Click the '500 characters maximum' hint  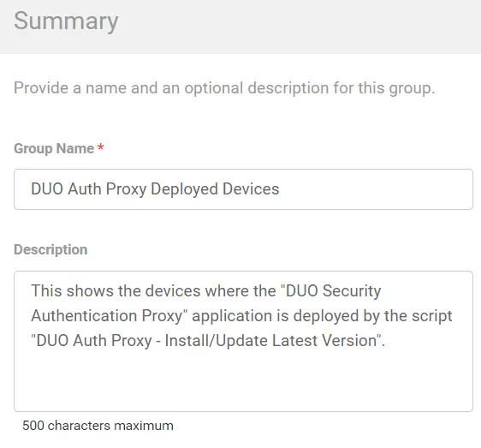tap(98, 426)
